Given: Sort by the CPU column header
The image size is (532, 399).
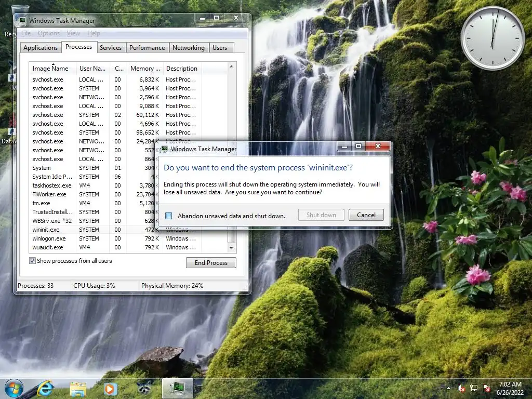Looking at the screenshot, I should (x=118, y=68).
